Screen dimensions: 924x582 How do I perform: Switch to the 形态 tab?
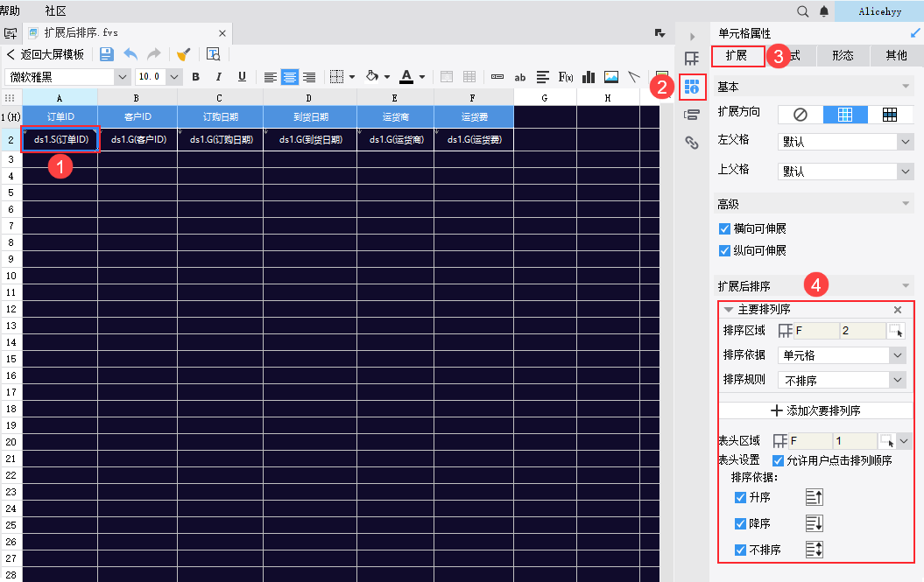coord(843,56)
